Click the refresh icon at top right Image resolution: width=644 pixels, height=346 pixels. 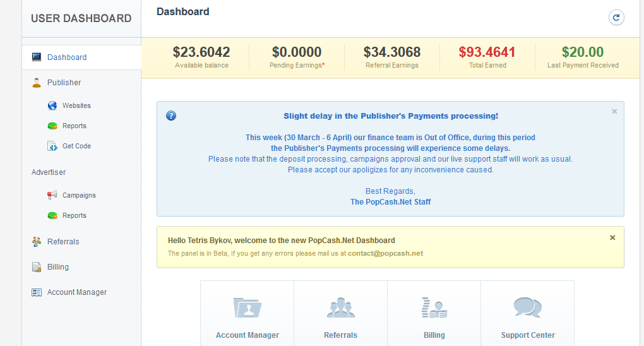coord(616,18)
